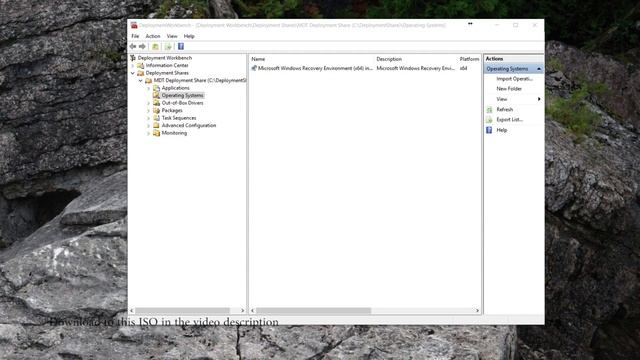Click the Forward arrow in the toolbar
Viewport: 640px width, 360px height.
[142, 47]
